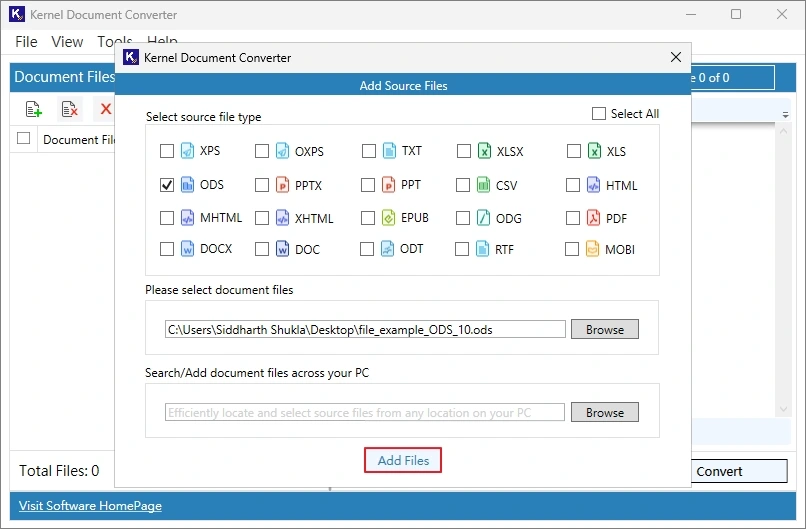Browse for document files path
Screen dimensions: 806x529
604,330
